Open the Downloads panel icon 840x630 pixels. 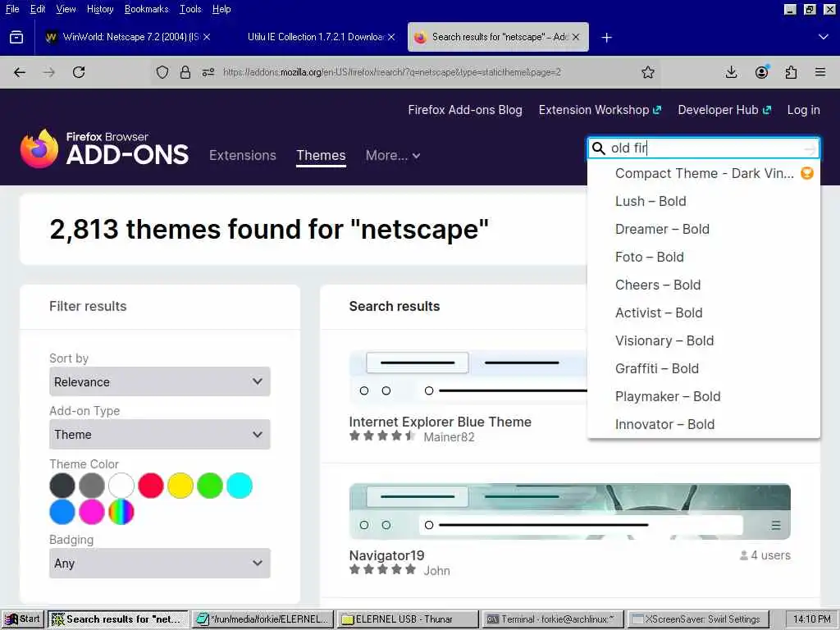point(731,72)
